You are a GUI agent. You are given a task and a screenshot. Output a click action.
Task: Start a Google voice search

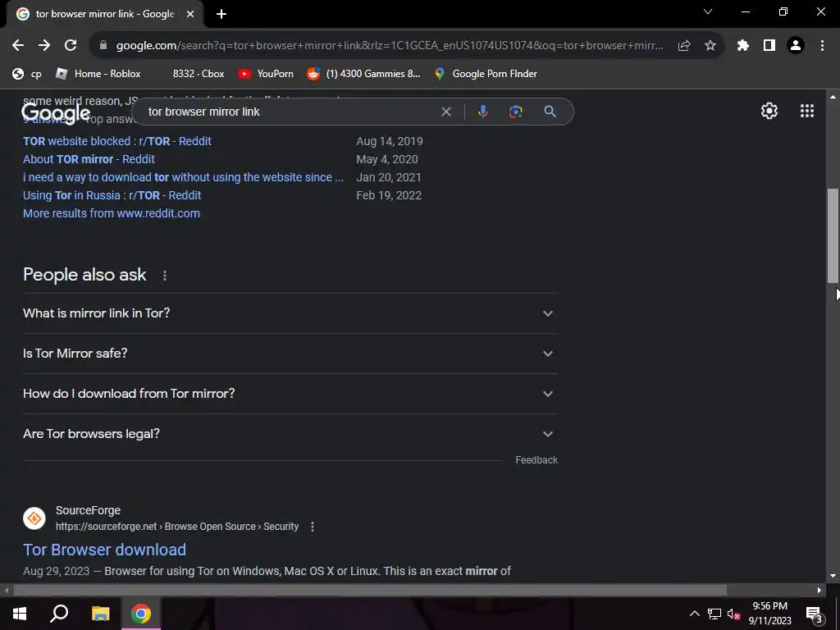(x=482, y=112)
